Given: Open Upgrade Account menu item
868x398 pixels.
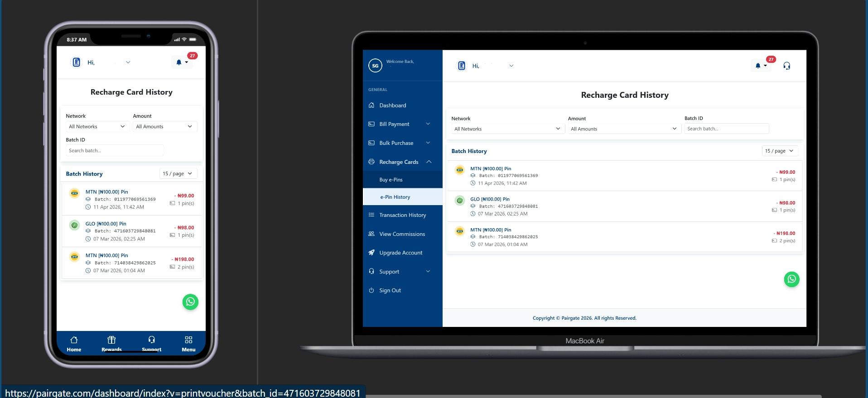Looking at the screenshot, I should click(403, 253).
